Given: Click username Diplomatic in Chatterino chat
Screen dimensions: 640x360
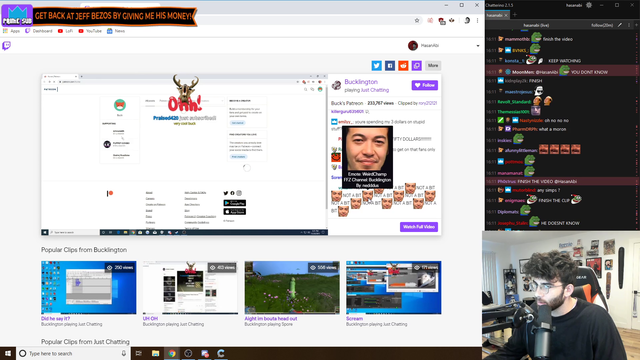Looking at the screenshot, I should tap(508, 212).
